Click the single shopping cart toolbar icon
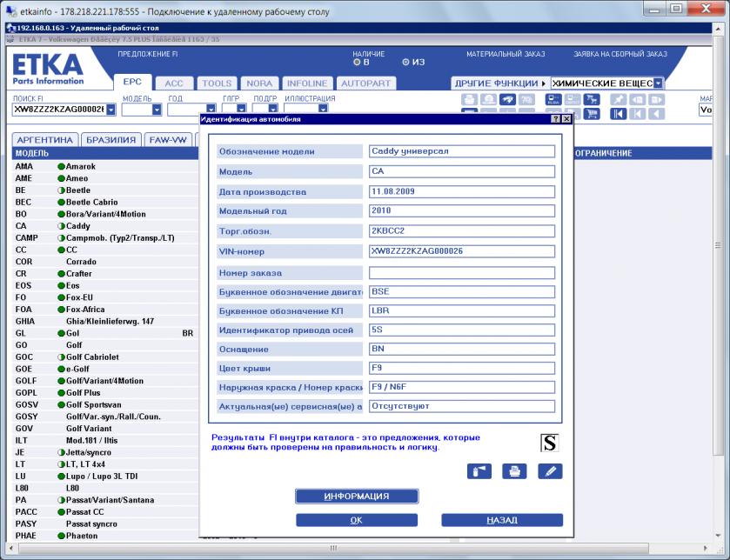 point(592,114)
